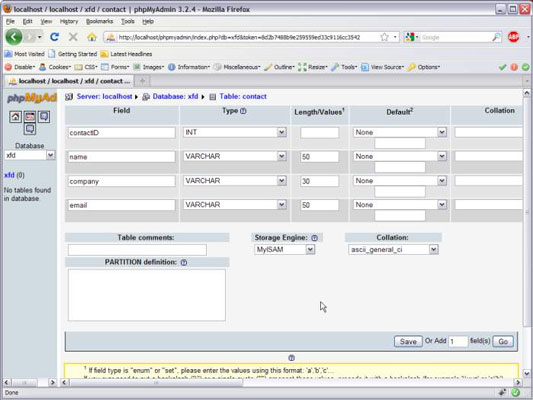
Task: Click the search magnifier icon
Action: click(496, 37)
